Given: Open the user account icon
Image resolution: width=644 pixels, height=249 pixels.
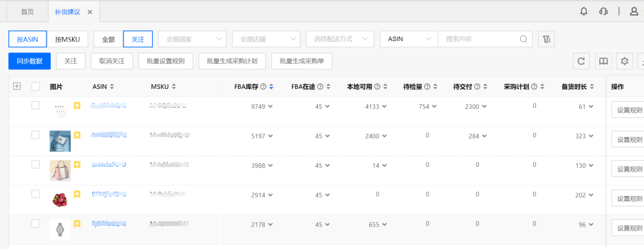Looking at the screenshot, I should point(634,11).
